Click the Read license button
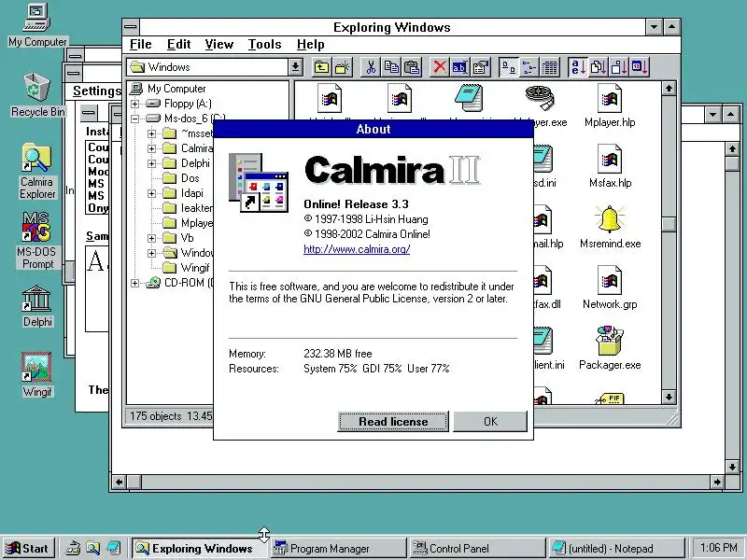Image resolution: width=747 pixels, height=560 pixels. tap(393, 422)
